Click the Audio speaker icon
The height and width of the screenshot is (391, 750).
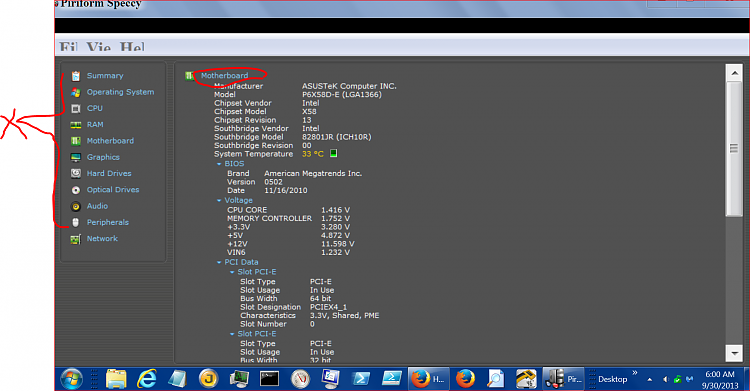coord(76,206)
